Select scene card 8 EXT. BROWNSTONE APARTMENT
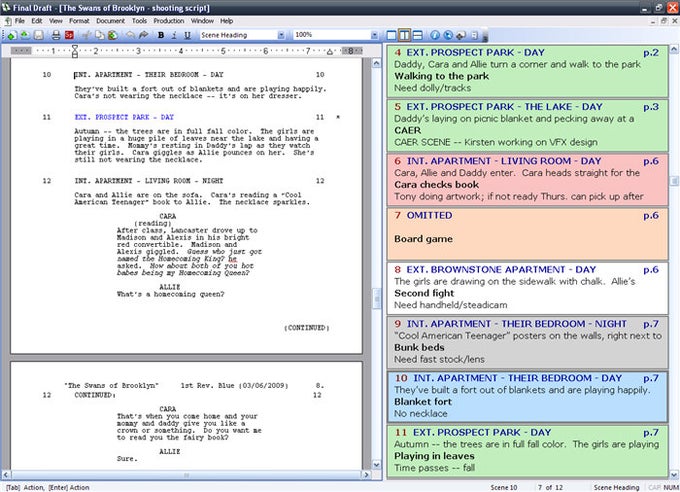This screenshot has height=492, width=680. (x=527, y=288)
